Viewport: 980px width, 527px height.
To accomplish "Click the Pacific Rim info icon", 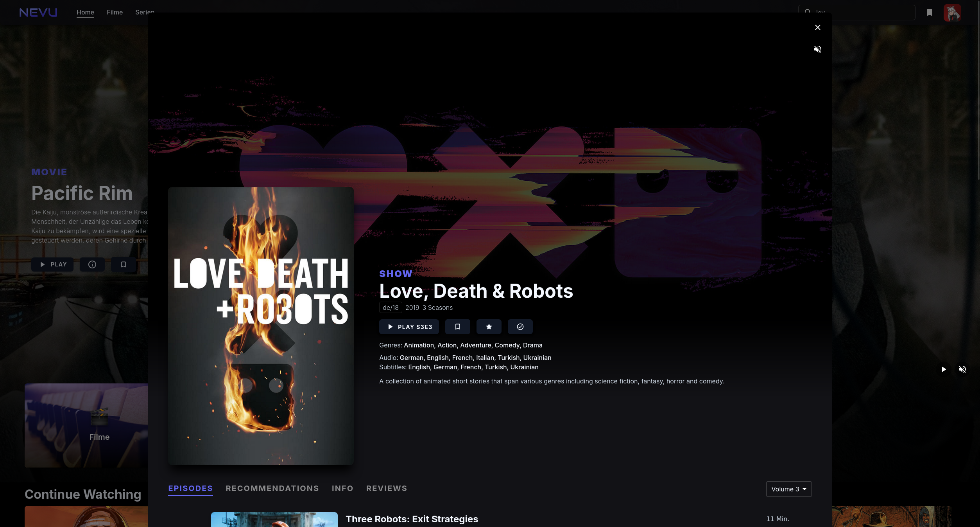I will click(92, 264).
